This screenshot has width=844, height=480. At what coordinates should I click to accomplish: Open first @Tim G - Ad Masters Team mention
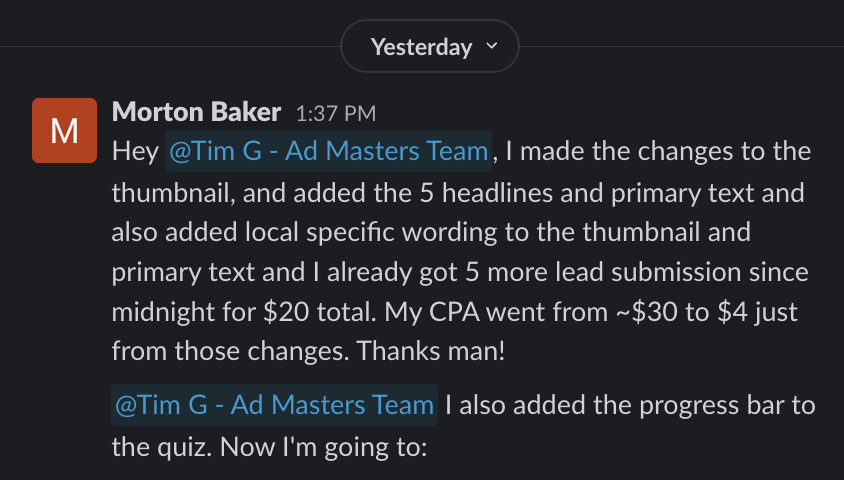click(x=328, y=151)
